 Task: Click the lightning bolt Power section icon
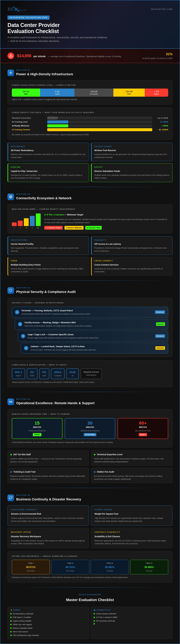(x=11, y=73)
